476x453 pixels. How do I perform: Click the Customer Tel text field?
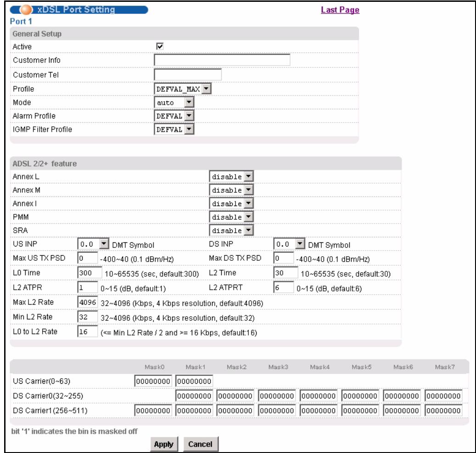point(188,74)
